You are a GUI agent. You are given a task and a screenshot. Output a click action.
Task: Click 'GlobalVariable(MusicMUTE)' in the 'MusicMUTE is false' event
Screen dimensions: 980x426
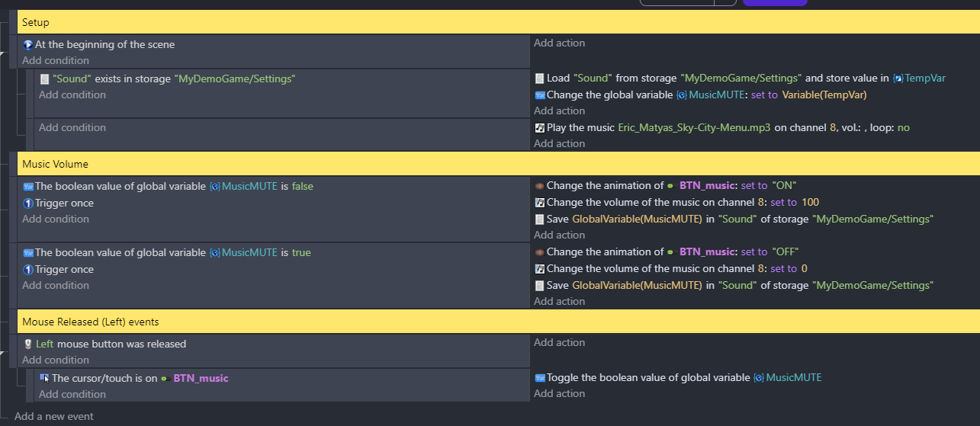[637, 219]
